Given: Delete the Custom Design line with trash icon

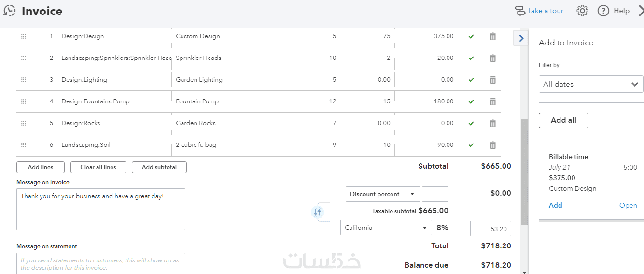Looking at the screenshot, I should point(493,36).
